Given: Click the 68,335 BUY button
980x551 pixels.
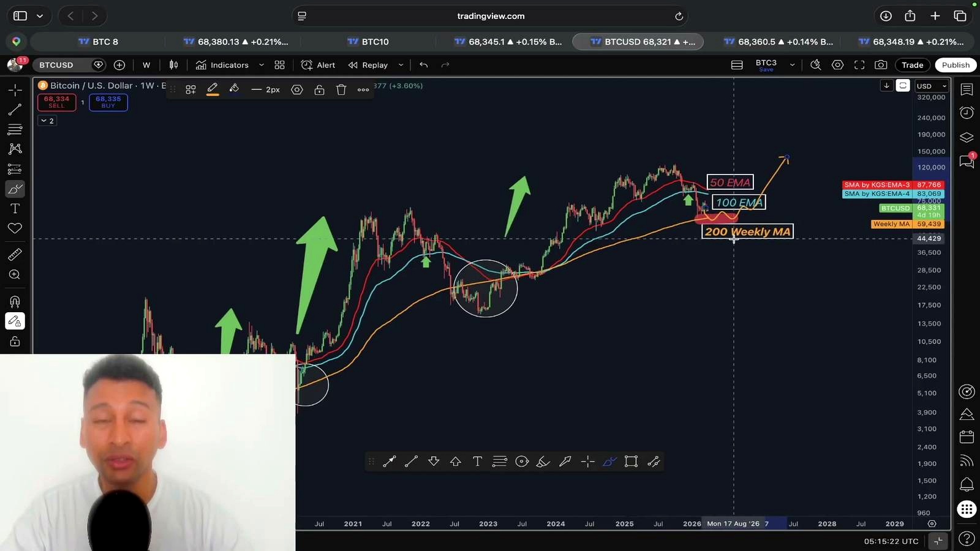Looking at the screenshot, I should tap(108, 102).
